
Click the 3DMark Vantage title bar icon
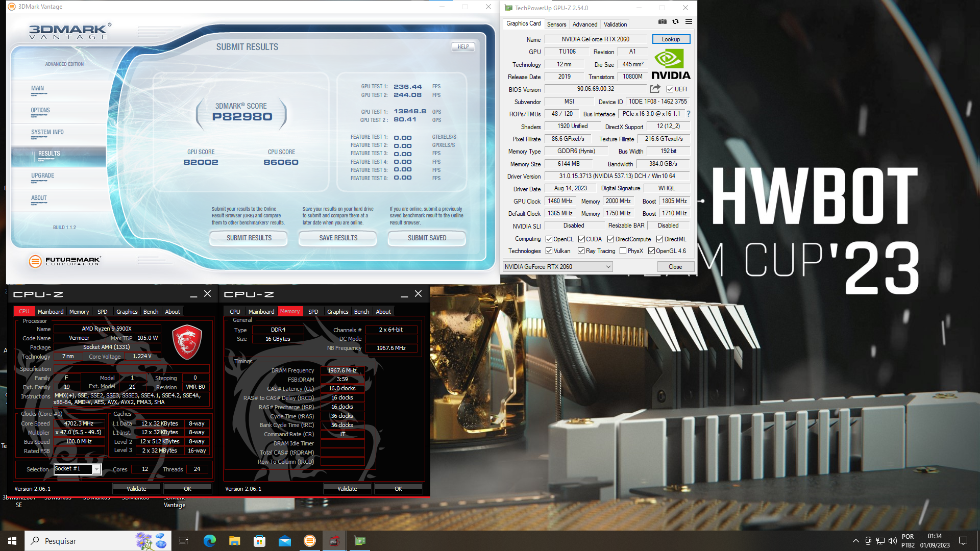coord(12,7)
